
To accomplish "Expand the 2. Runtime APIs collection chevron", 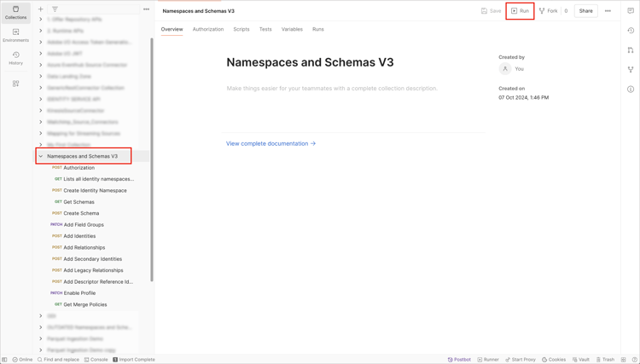I will (x=40, y=31).
